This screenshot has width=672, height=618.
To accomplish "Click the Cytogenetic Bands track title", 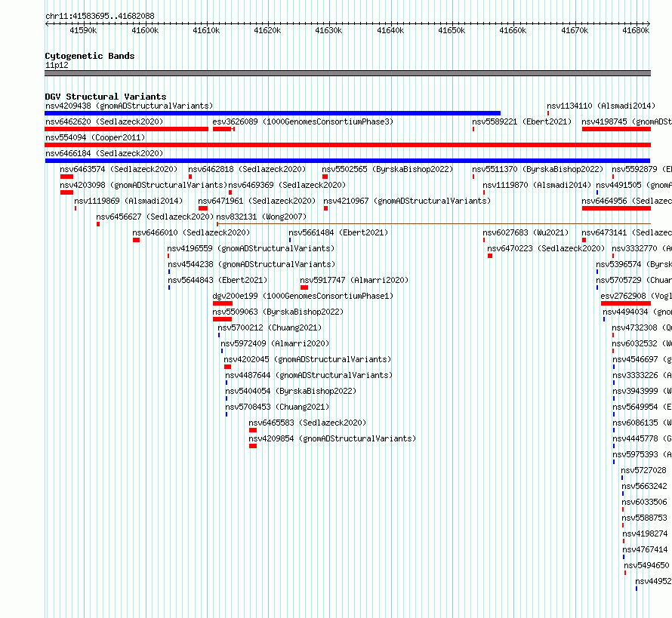I will coord(90,56).
